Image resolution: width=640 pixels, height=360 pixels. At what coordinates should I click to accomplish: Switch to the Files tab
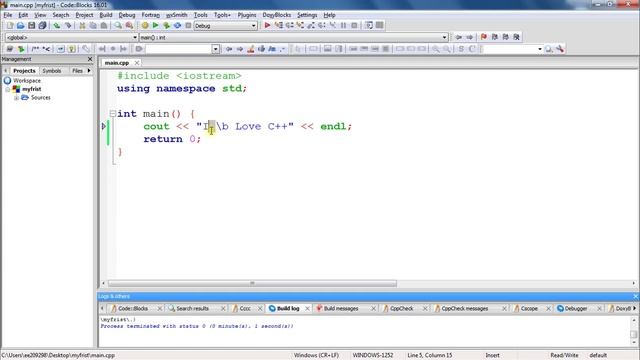77,71
